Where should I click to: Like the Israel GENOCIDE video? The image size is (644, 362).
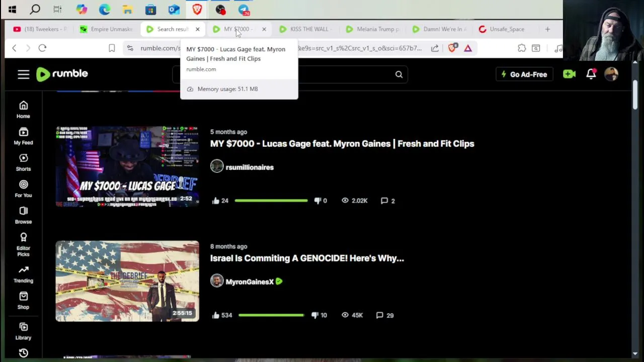point(222,315)
